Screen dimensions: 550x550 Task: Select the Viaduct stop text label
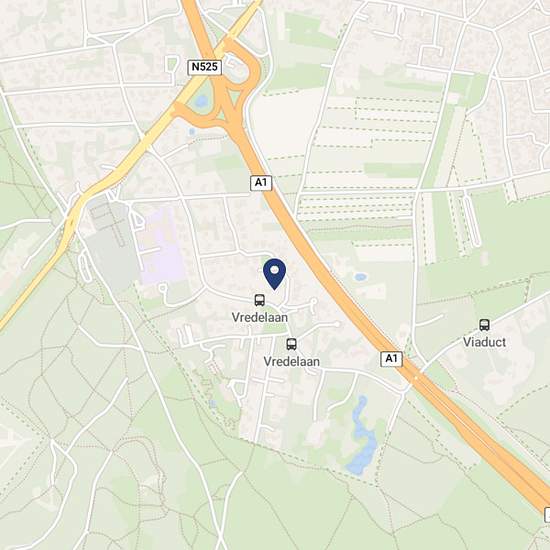(x=484, y=342)
